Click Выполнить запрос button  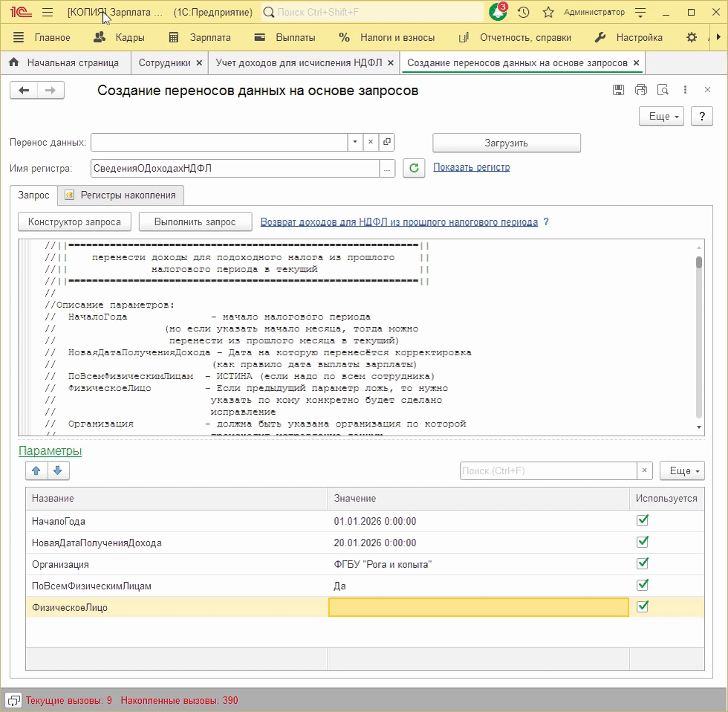195,222
